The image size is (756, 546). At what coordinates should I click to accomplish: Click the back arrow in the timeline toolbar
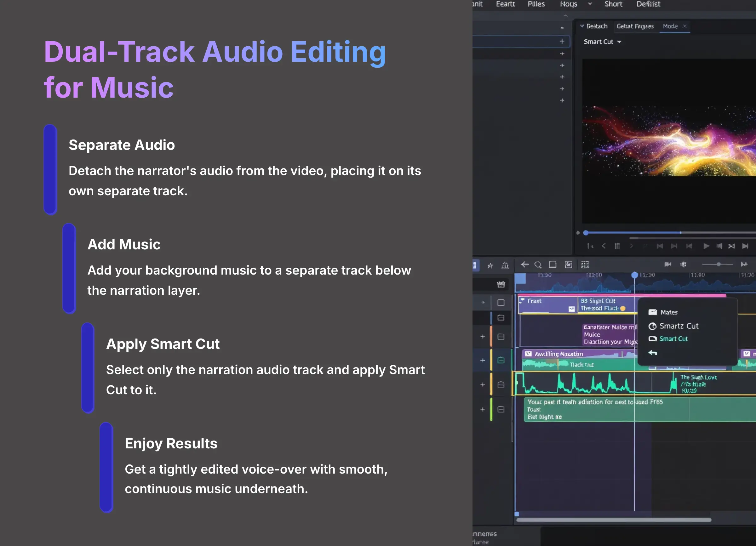coord(525,264)
